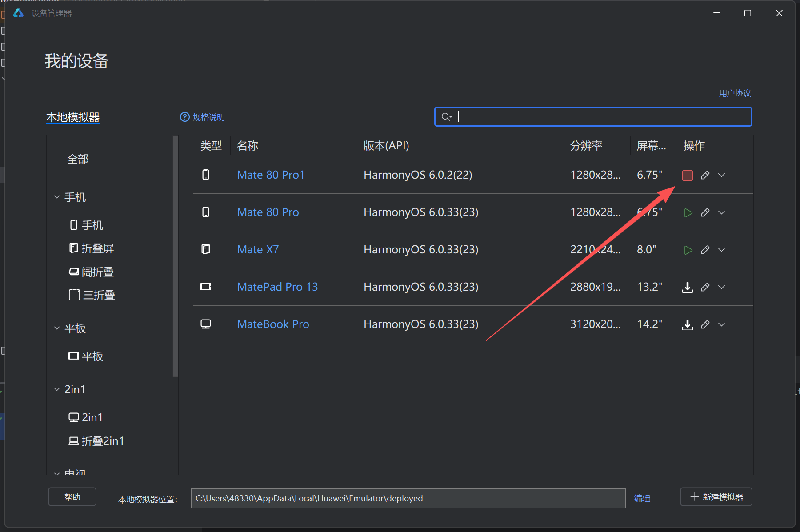
Task: Launch the Mate X7 emulator
Action: tap(688, 250)
